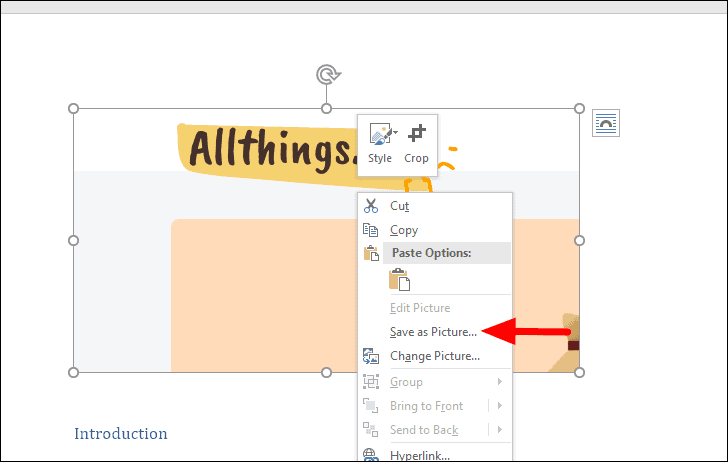
Task: Click the bottom-right picture resize handle
Action: click(x=579, y=372)
